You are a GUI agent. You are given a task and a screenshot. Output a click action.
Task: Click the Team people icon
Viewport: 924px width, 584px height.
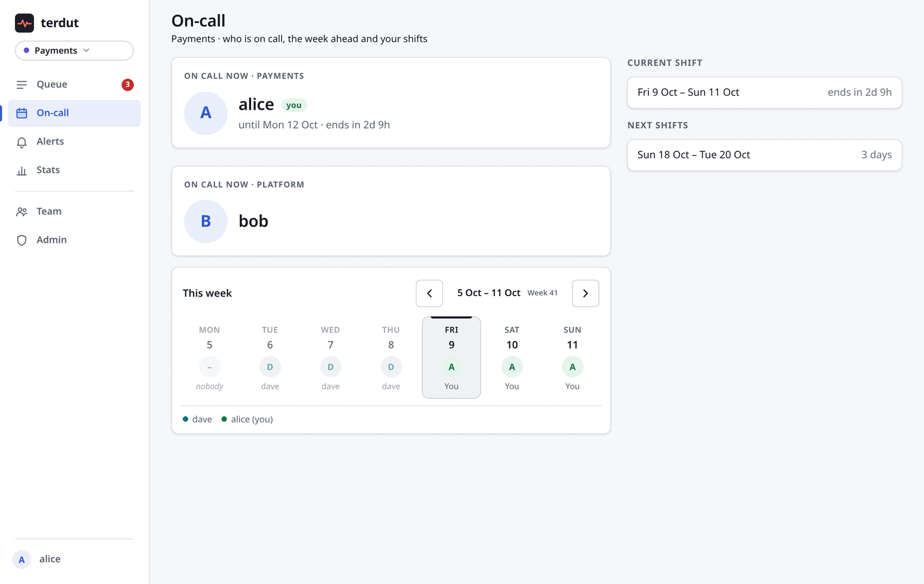click(22, 212)
